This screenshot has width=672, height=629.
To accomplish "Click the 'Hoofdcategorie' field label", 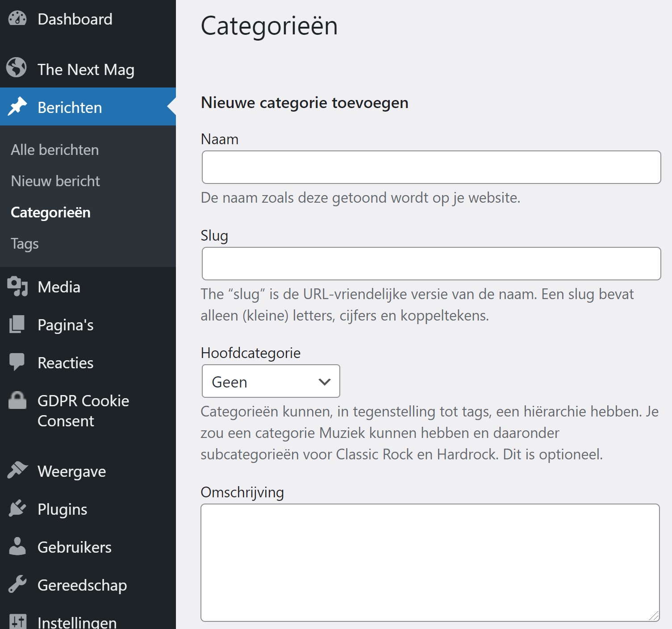I will [250, 353].
